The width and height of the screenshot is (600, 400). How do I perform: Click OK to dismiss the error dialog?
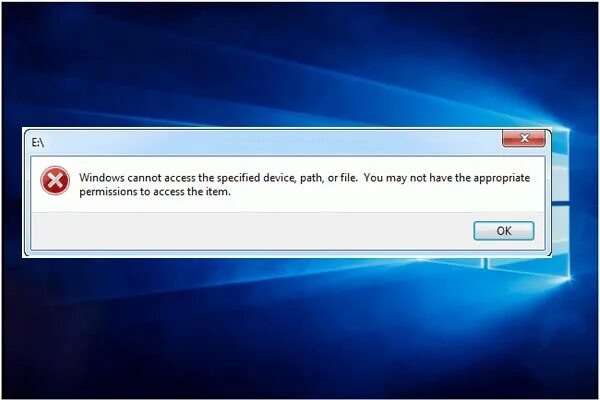coord(504,231)
